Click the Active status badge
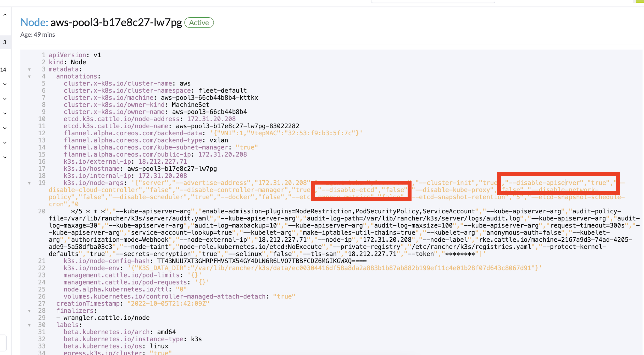Screen dimensions: 644x355 [x=199, y=23]
